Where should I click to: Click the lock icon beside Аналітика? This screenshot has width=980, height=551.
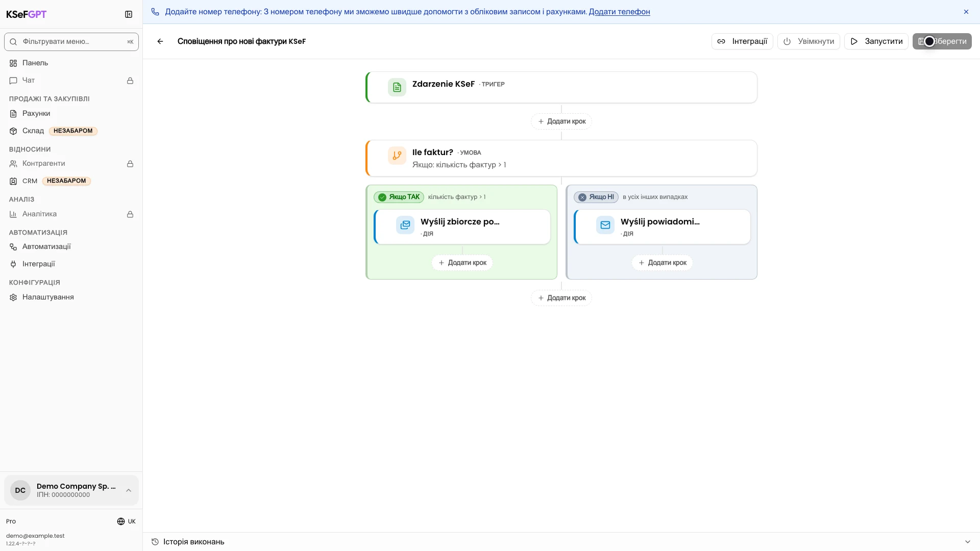[x=130, y=214]
